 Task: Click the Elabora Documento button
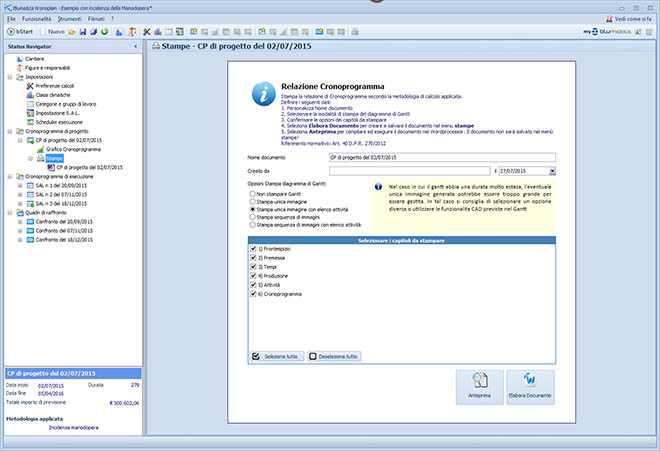tap(529, 386)
